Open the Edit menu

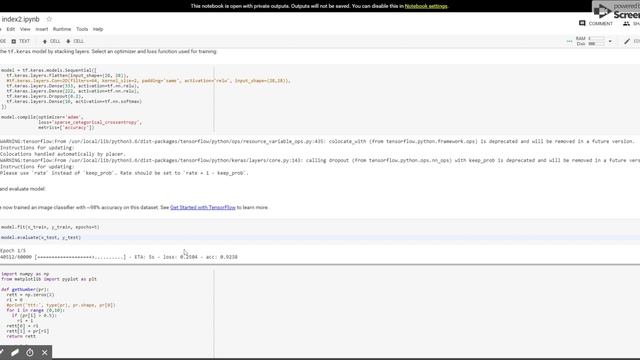(x=11, y=29)
